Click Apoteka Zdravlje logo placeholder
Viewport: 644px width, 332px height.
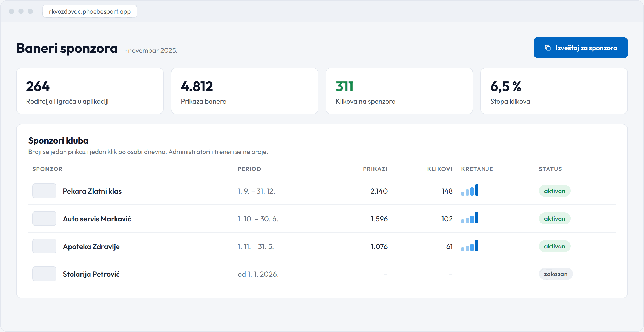(44, 246)
